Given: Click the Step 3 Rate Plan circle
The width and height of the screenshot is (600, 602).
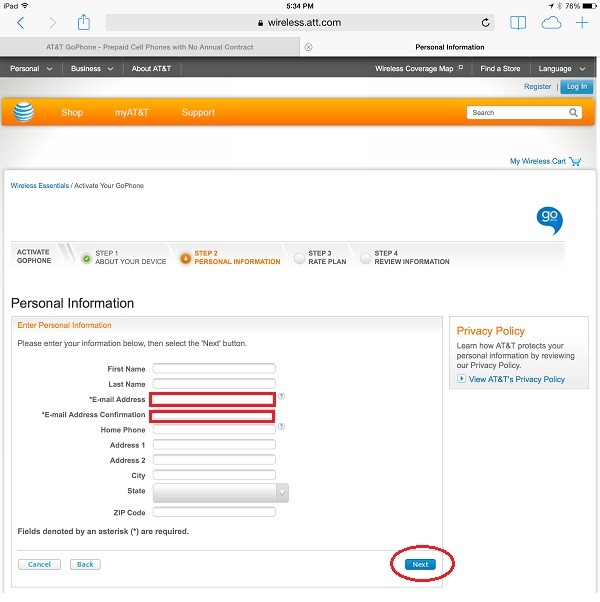Looking at the screenshot, I should point(299,258).
